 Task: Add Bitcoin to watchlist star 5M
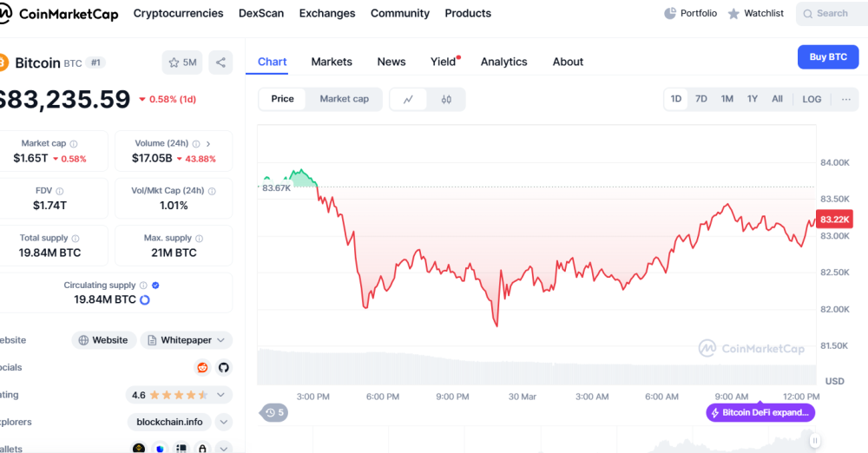tap(182, 62)
